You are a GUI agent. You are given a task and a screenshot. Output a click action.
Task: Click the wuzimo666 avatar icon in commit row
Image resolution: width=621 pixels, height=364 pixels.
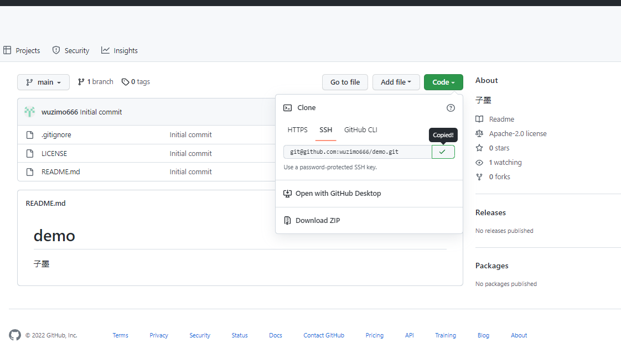pos(30,112)
